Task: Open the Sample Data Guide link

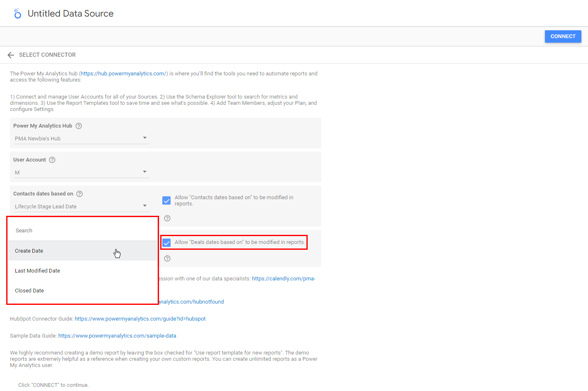Action: pyautogui.click(x=117, y=336)
